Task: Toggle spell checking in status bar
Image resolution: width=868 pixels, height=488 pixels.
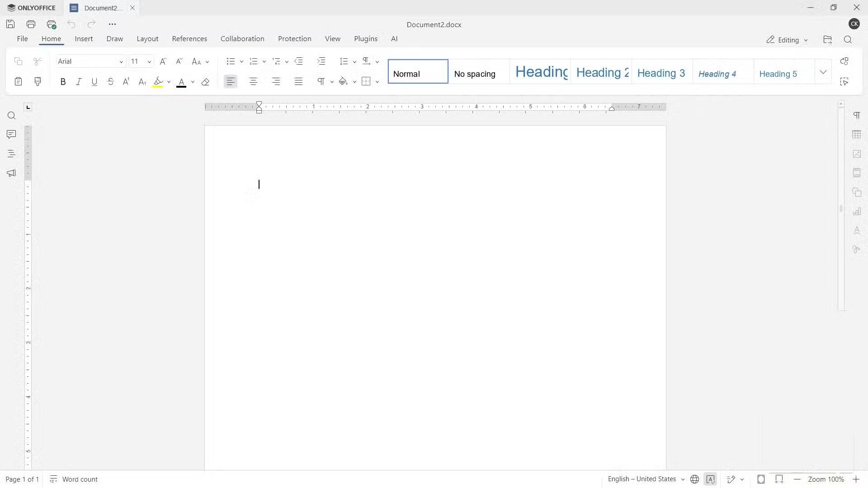Action: 710,479
